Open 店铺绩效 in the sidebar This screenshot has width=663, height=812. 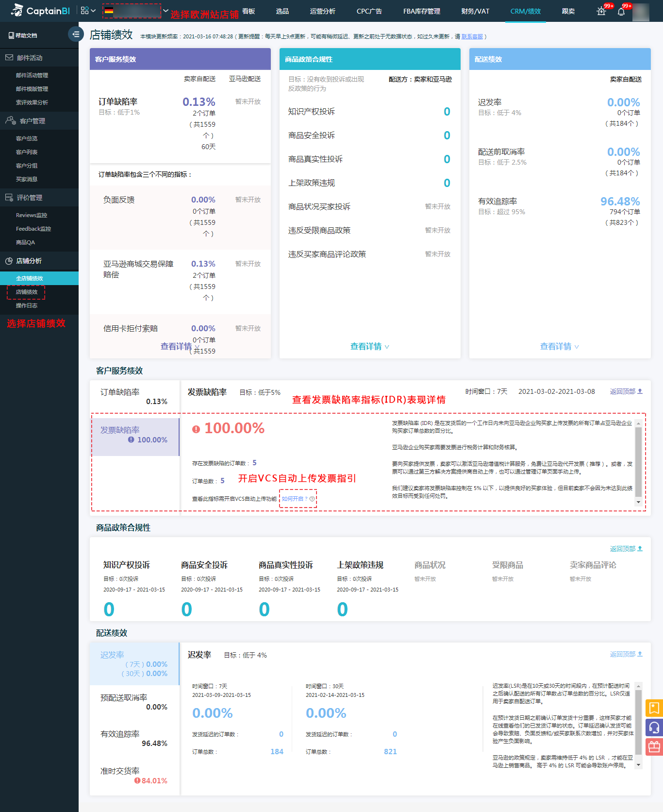(x=27, y=292)
